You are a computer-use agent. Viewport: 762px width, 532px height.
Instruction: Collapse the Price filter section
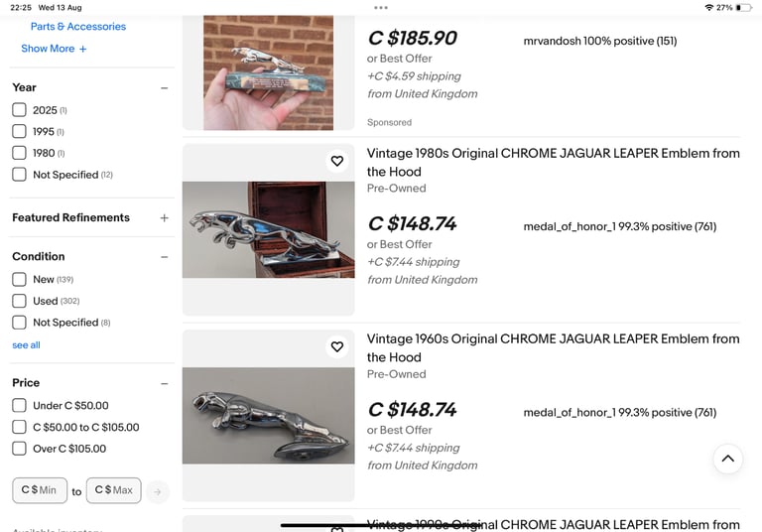click(x=165, y=384)
